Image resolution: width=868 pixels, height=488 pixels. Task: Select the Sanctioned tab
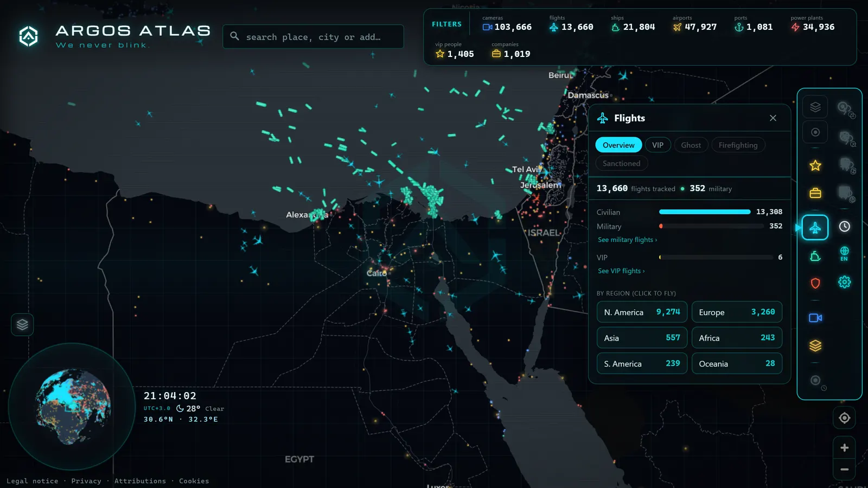pos(621,164)
